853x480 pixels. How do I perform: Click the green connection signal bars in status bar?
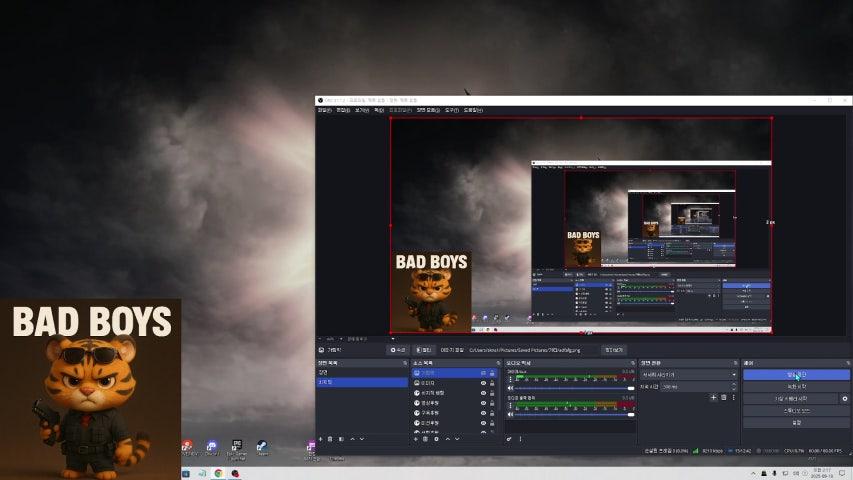[696, 451]
